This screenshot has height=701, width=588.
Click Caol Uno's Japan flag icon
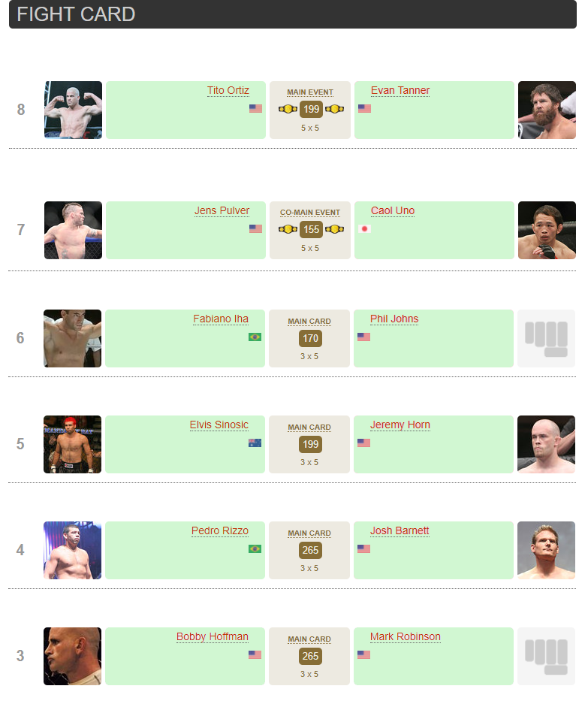[365, 228]
